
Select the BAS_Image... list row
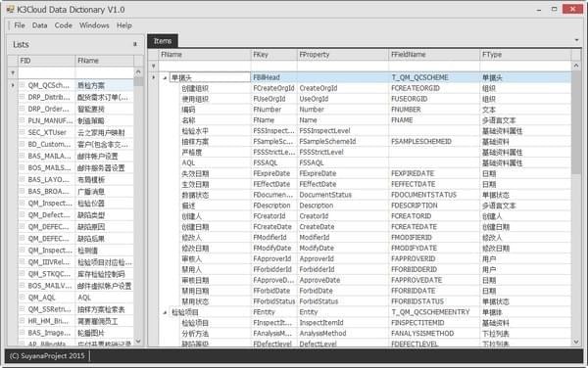pyautogui.click(x=75, y=333)
